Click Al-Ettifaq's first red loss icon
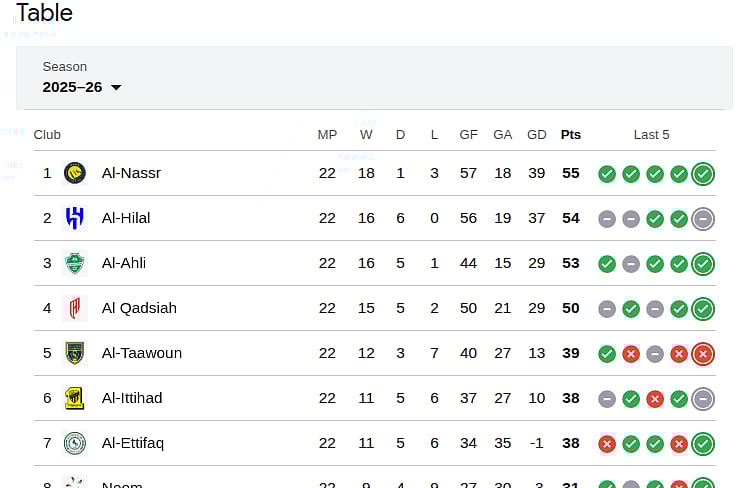The height and width of the screenshot is (488, 742). tap(607, 444)
